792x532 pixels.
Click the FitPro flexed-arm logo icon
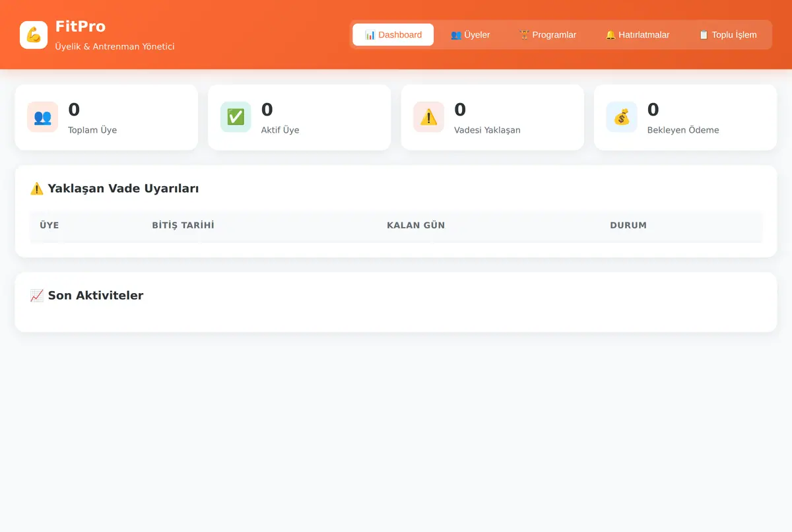point(34,35)
